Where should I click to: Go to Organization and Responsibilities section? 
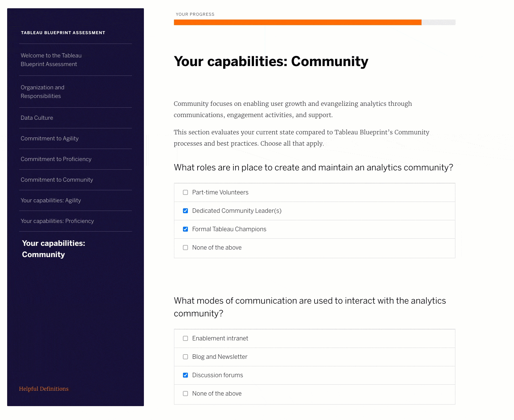coord(42,92)
